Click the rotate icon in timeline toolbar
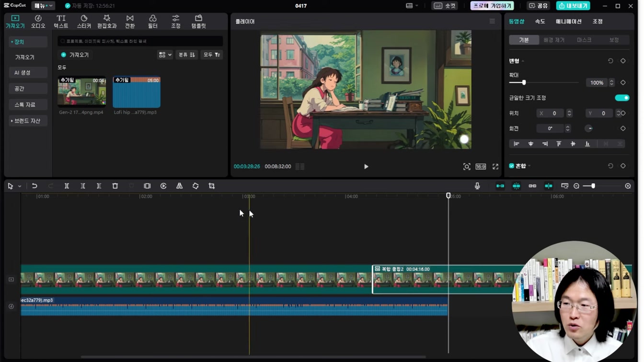This screenshot has height=362, width=644. click(195, 186)
